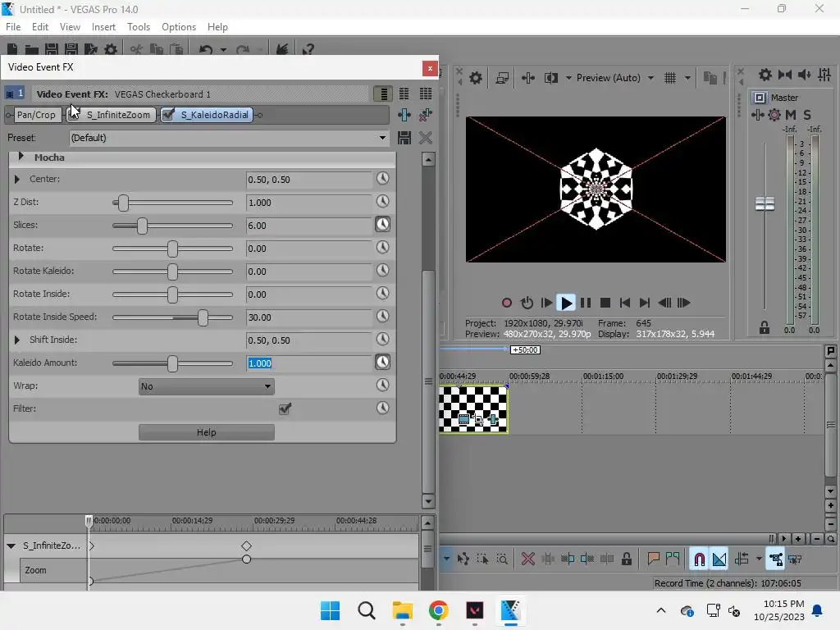840x630 pixels.
Task: Click the Master volume fader handle
Action: point(765,203)
